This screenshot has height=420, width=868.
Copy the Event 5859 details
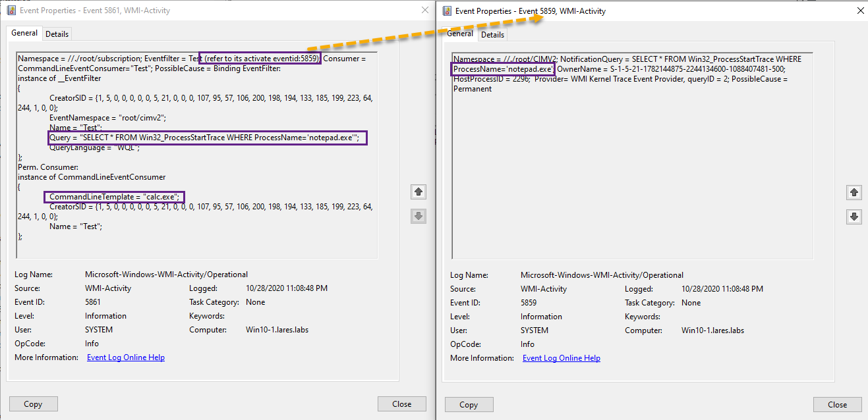(x=469, y=404)
